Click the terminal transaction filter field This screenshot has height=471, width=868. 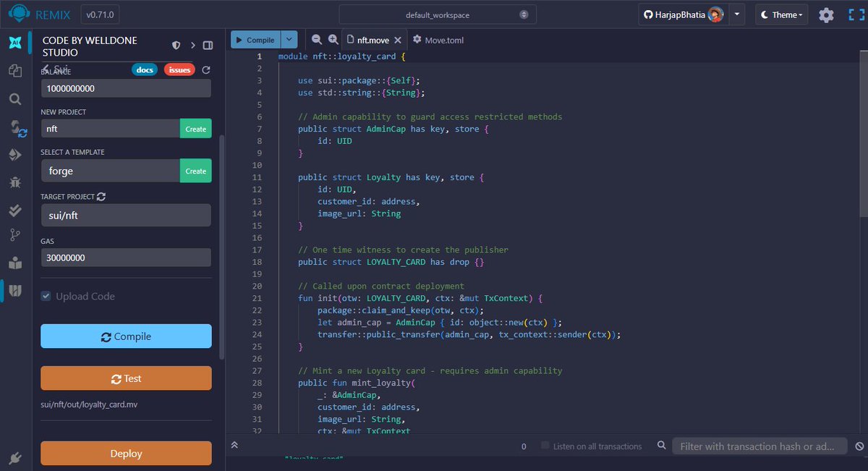pyautogui.click(x=759, y=446)
